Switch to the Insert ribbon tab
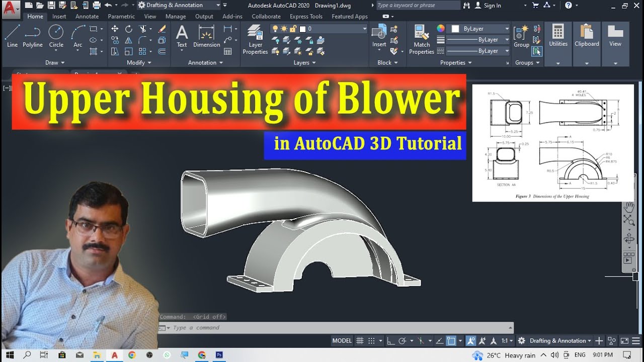 pos(59,17)
